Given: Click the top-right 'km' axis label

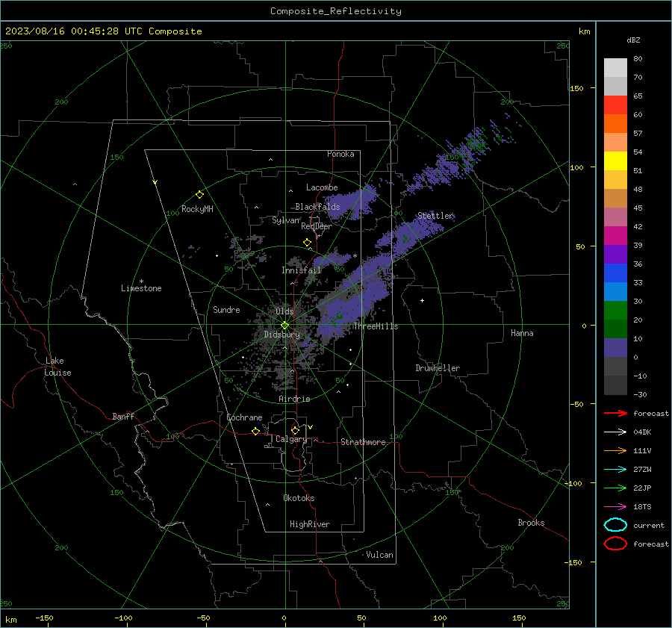Looking at the screenshot, I should (x=584, y=31).
